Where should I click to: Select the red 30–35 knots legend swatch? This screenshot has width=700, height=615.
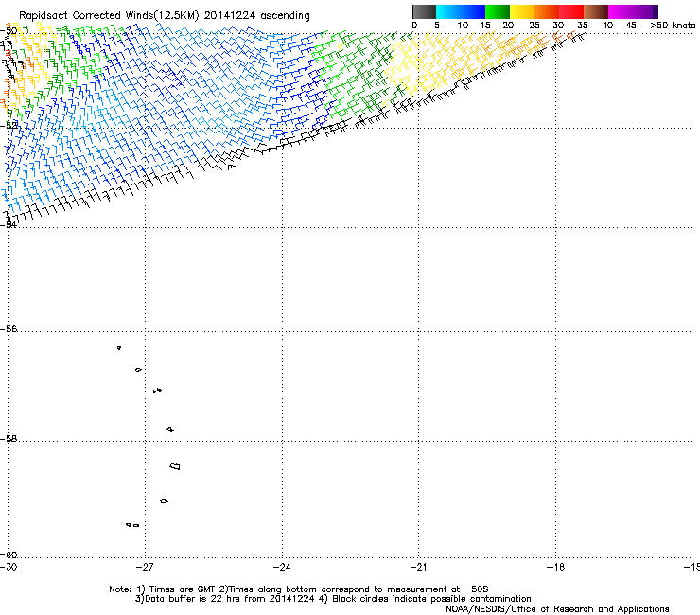(x=571, y=11)
